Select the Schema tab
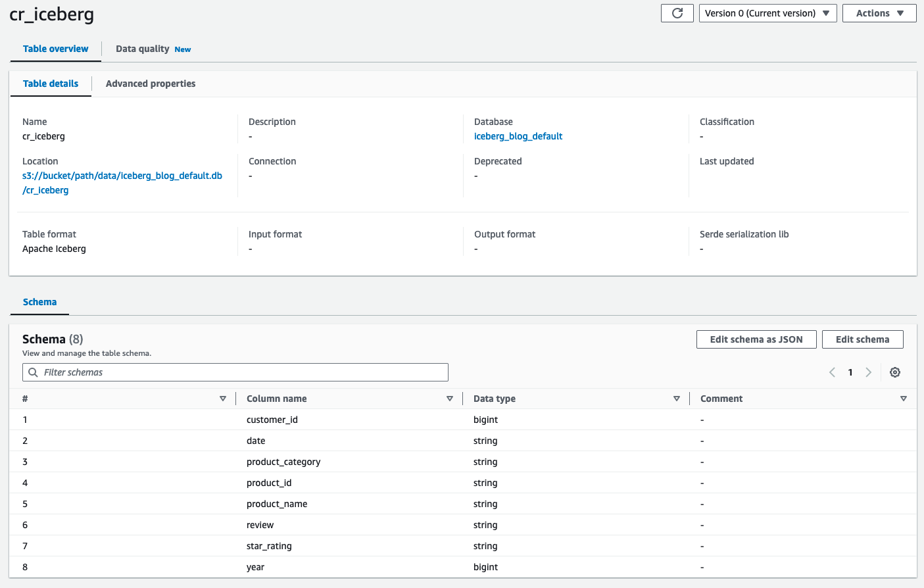924x588 pixels. click(39, 302)
